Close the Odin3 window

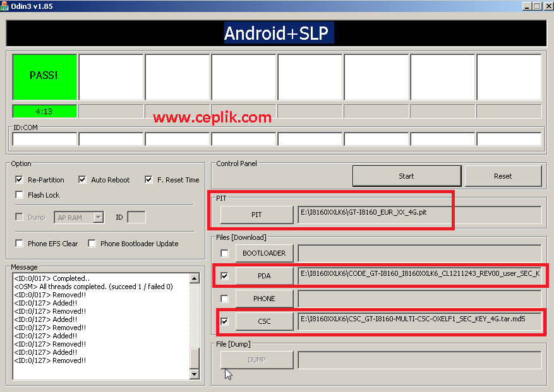coord(548,6)
